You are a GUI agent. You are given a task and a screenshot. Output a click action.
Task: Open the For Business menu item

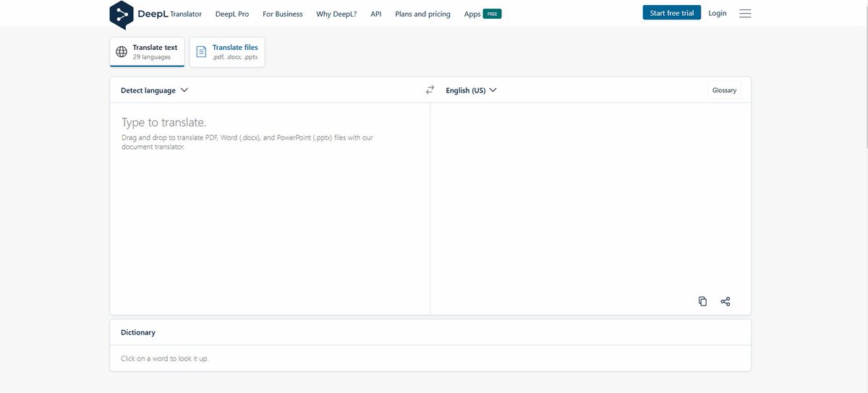[283, 14]
